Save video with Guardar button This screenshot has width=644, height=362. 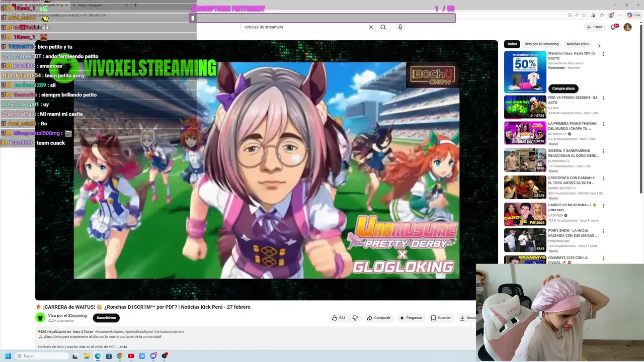pyautogui.click(x=441, y=318)
